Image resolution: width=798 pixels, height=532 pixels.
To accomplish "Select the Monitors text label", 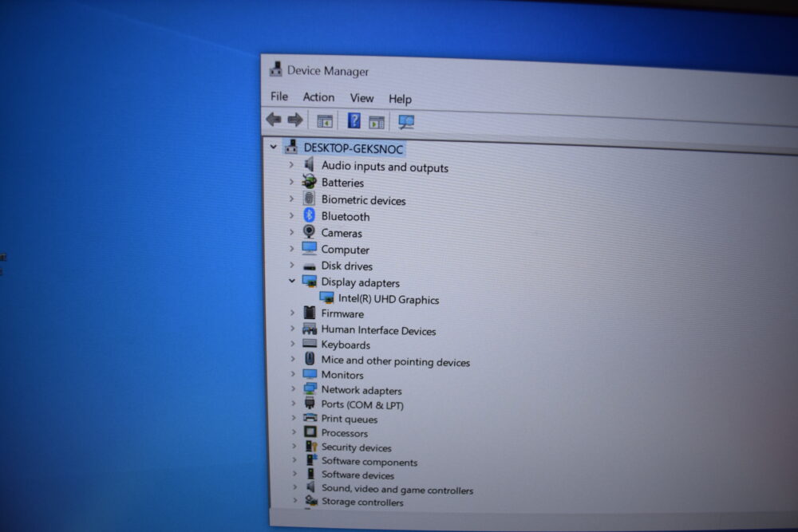I will 342,375.
